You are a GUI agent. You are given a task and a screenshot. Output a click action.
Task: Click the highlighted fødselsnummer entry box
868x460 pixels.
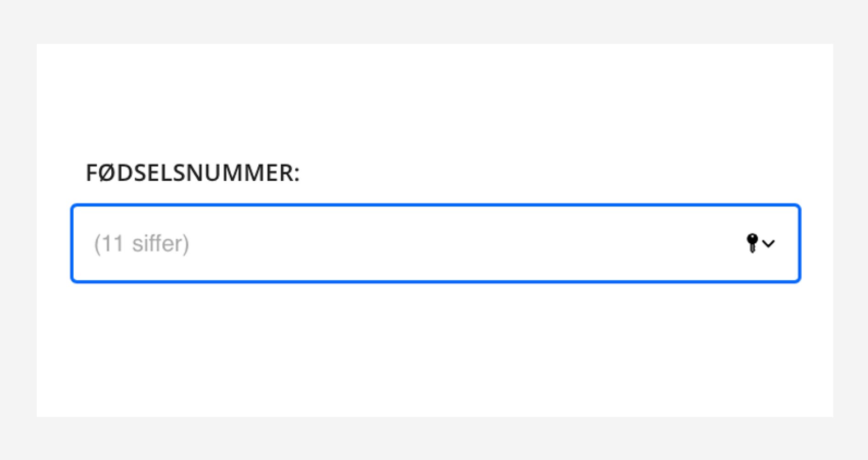tap(414, 243)
